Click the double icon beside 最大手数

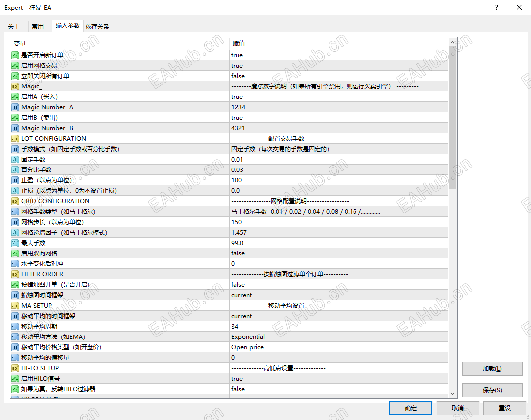(x=15, y=243)
